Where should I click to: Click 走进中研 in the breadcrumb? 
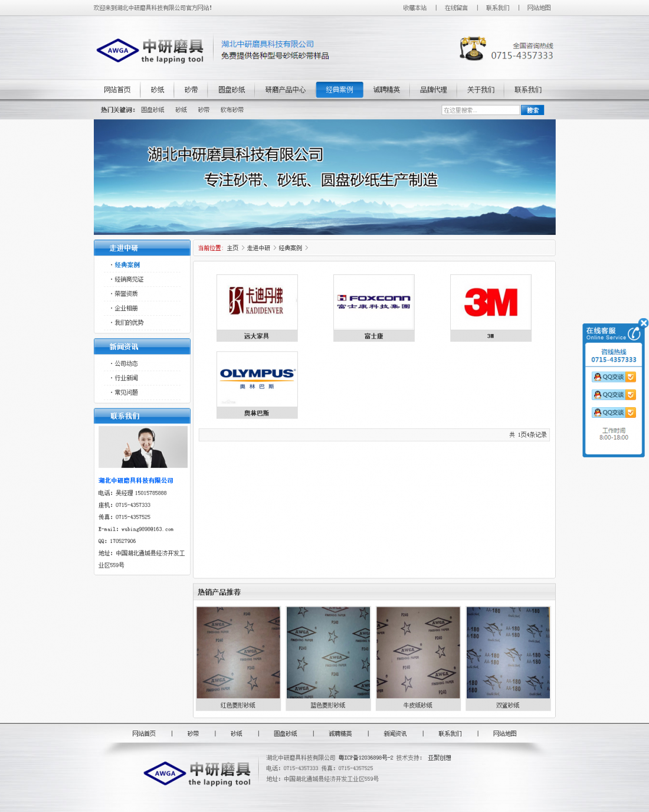258,248
